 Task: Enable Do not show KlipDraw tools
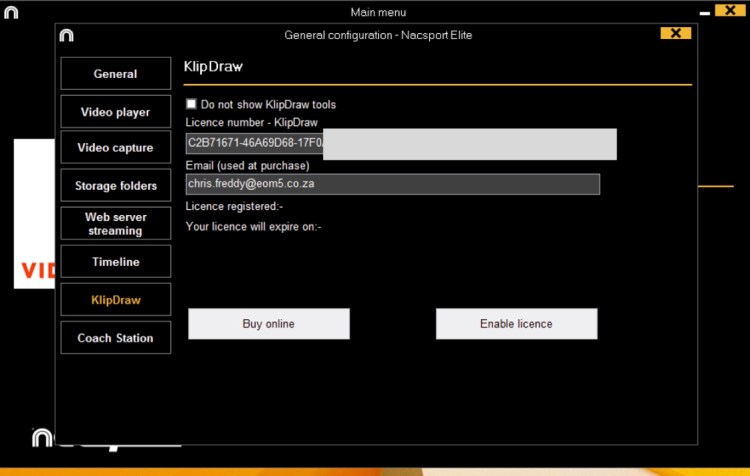[192, 104]
